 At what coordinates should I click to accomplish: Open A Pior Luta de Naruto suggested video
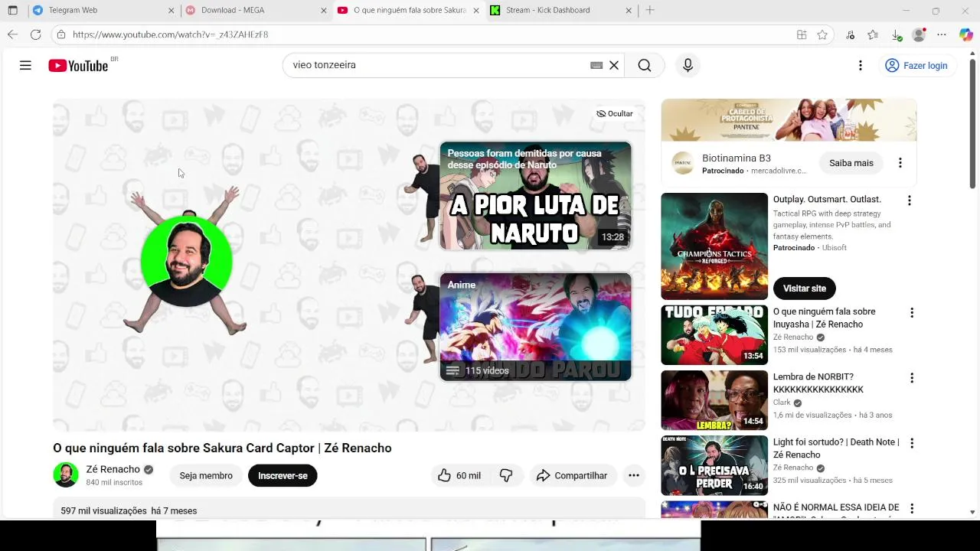click(535, 195)
